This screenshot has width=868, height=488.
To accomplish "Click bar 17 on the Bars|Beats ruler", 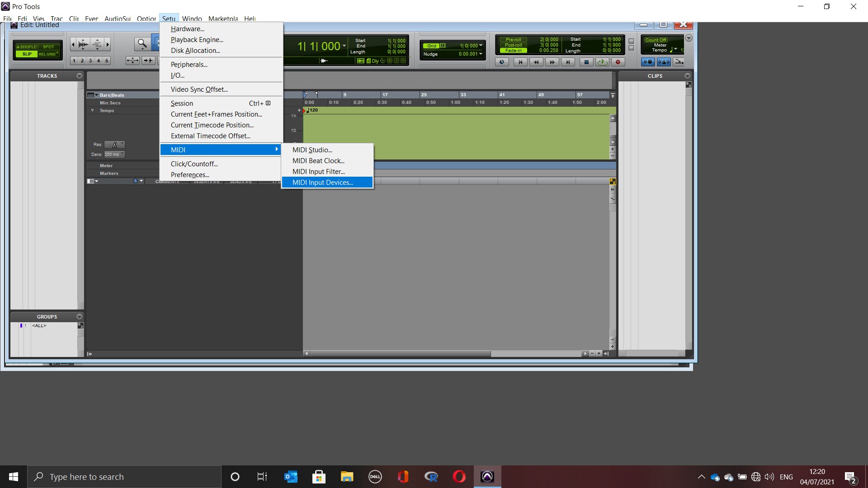I will [385, 95].
